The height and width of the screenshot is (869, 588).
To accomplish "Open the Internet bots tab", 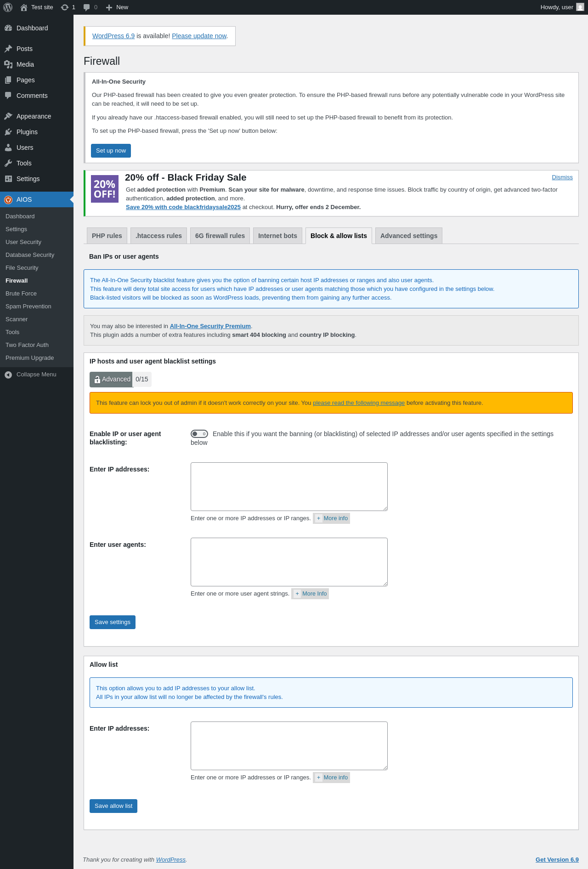I will [277, 236].
